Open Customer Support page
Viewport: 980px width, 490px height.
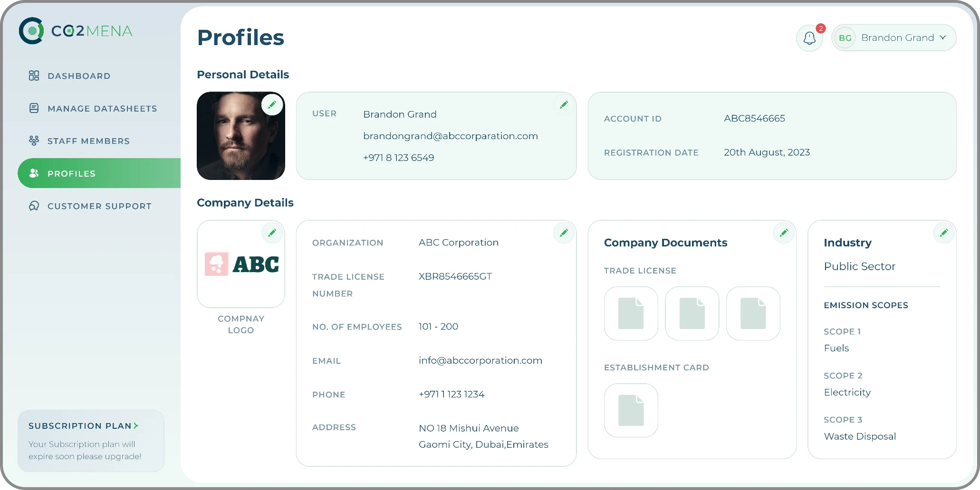(99, 206)
